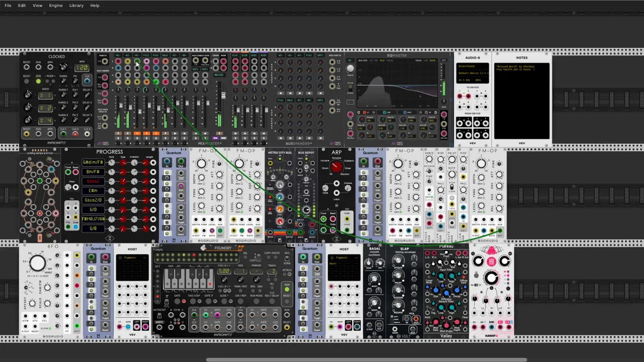The image size is (644, 362).
Task: Click the BPM 120 display on Clocked
Action: tap(82, 68)
